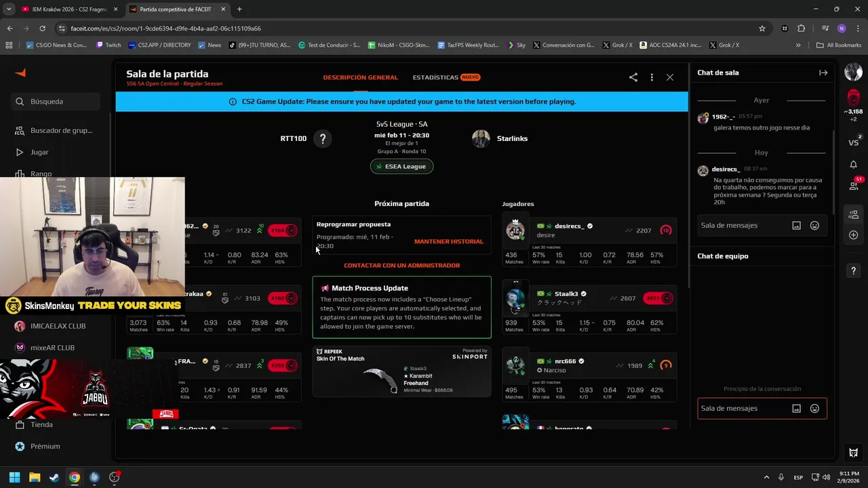The image size is (868, 488).
Task: Open Windows Start menu
Action: tap(14, 477)
